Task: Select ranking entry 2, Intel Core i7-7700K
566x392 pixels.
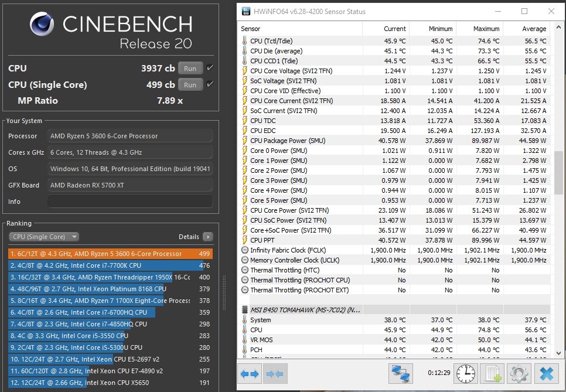Action: [x=111, y=265]
